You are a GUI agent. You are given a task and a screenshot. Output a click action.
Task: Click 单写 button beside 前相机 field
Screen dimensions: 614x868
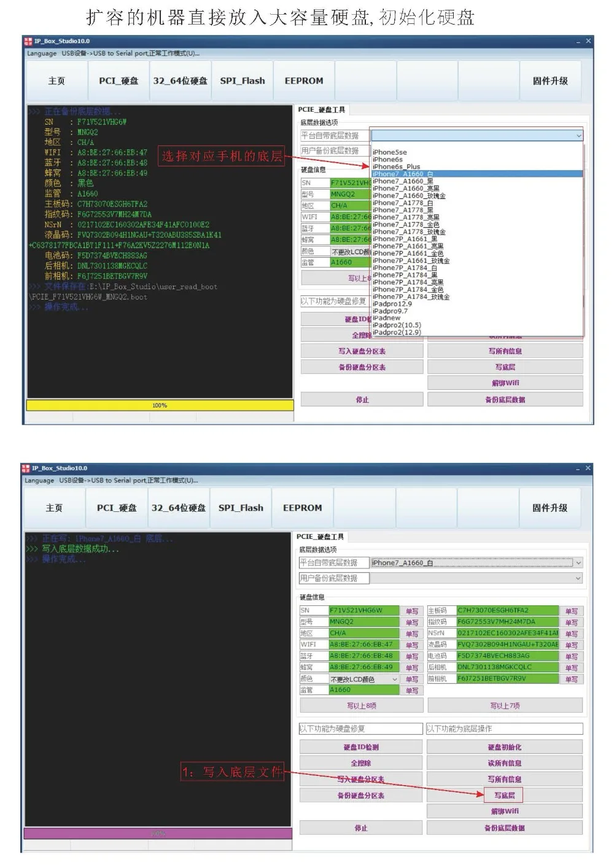click(572, 680)
